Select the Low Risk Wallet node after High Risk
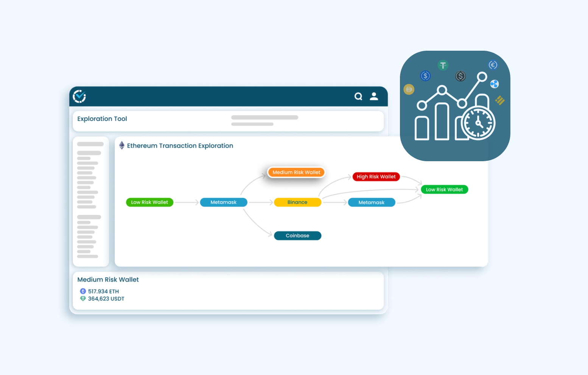588x375 pixels. pyautogui.click(x=445, y=190)
